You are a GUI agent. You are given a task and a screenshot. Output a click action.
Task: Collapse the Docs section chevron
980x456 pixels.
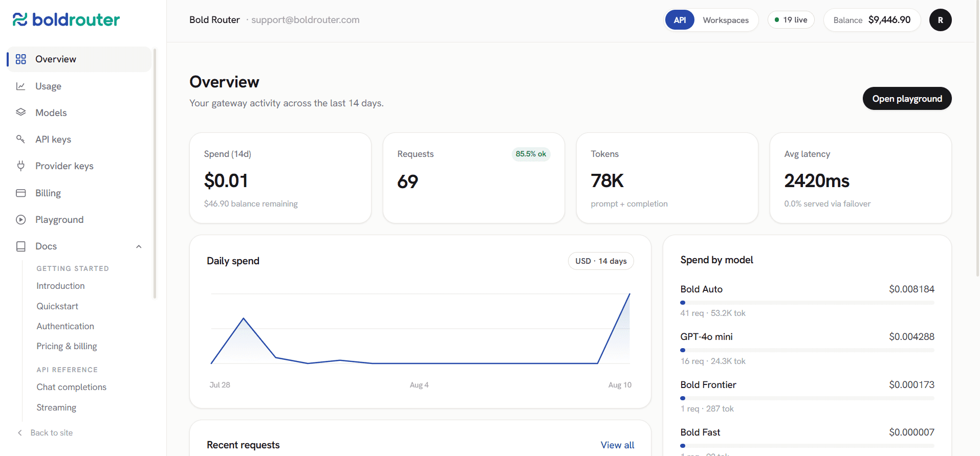click(139, 246)
